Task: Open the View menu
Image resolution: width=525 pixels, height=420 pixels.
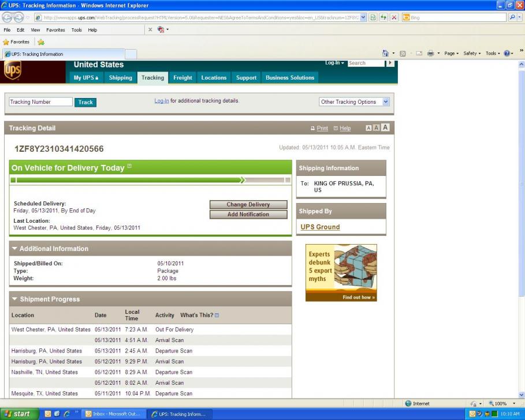Action: click(x=35, y=30)
